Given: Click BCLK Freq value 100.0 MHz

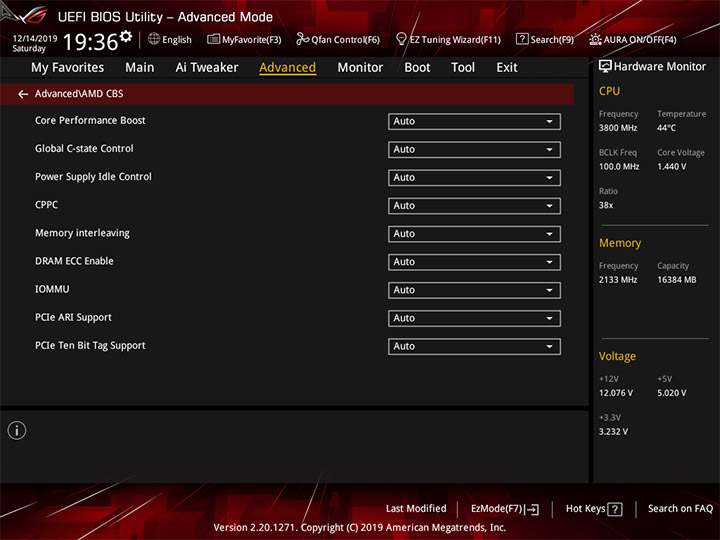Looking at the screenshot, I should [619, 167].
